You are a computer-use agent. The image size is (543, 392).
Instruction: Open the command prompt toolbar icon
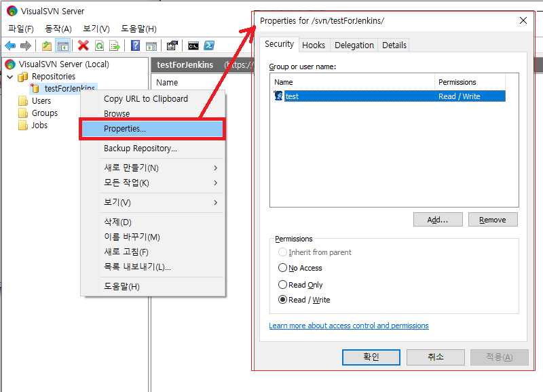193,45
